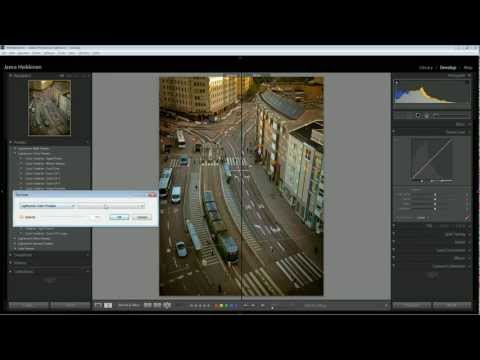
Task: Switch to the Library module
Action: click(x=426, y=68)
